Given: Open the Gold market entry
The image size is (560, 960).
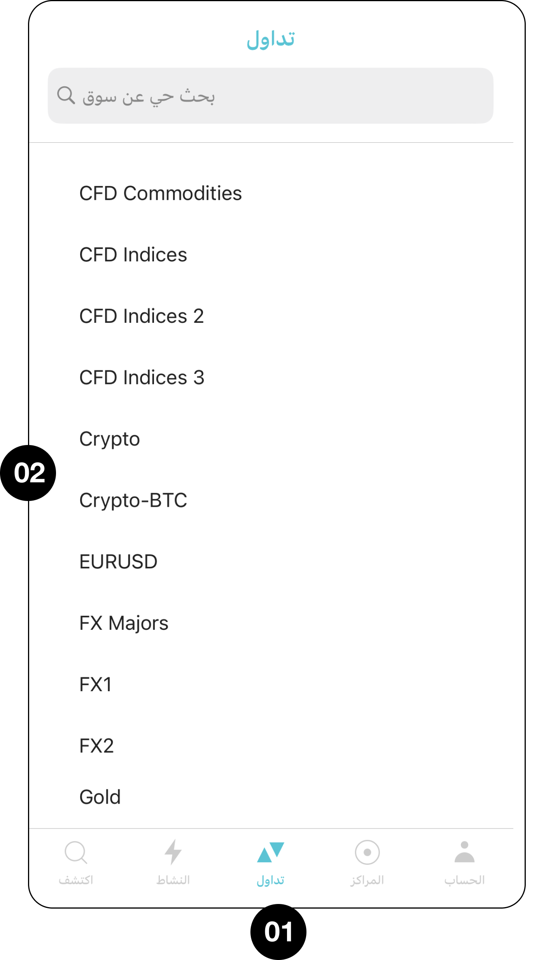Looking at the screenshot, I should pyautogui.click(x=100, y=797).
